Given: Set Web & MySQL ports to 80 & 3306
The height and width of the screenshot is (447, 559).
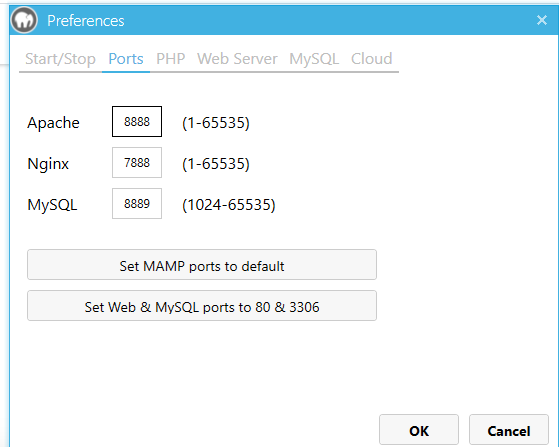Looking at the screenshot, I should (x=202, y=306).
